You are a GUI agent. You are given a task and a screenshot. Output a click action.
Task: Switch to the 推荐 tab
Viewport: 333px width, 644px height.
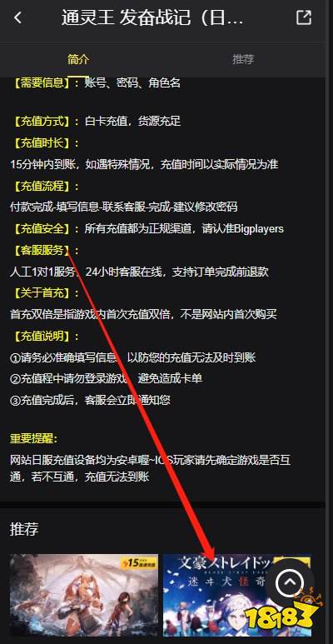coord(243,59)
